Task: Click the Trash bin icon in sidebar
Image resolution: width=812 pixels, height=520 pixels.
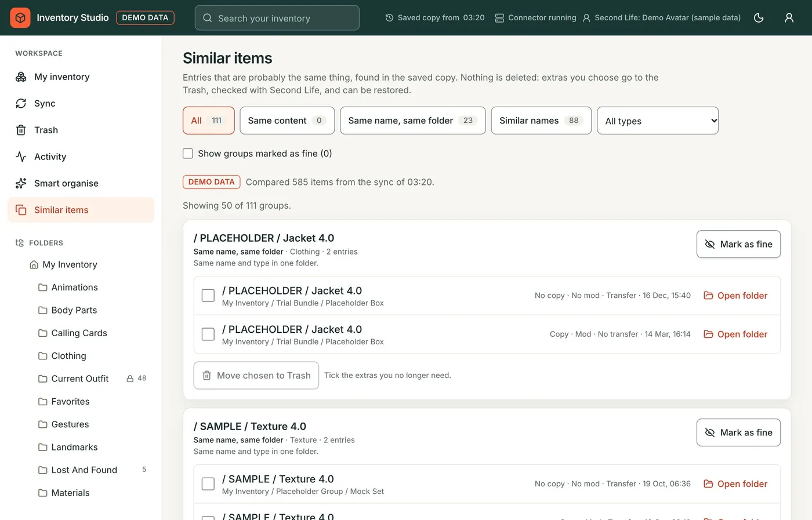Action: tap(21, 130)
